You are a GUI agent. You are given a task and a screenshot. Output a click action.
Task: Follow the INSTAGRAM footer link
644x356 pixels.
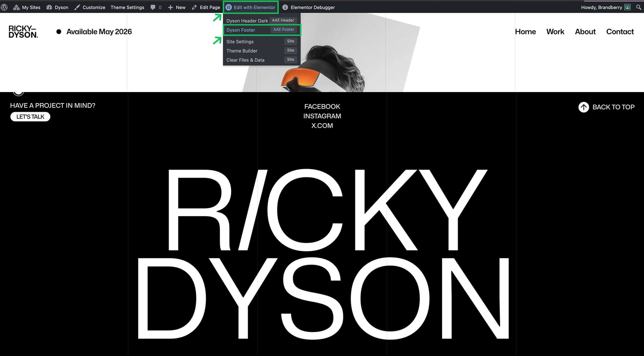pyautogui.click(x=322, y=116)
